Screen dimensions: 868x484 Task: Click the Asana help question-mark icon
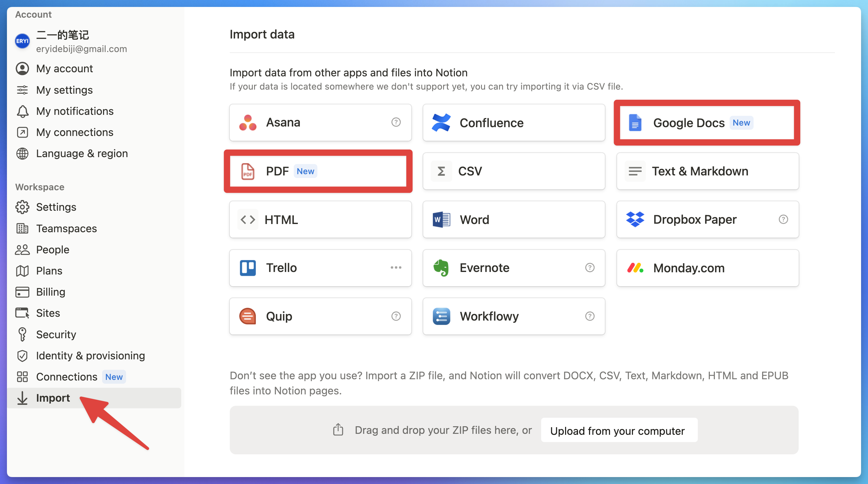point(396,122)
